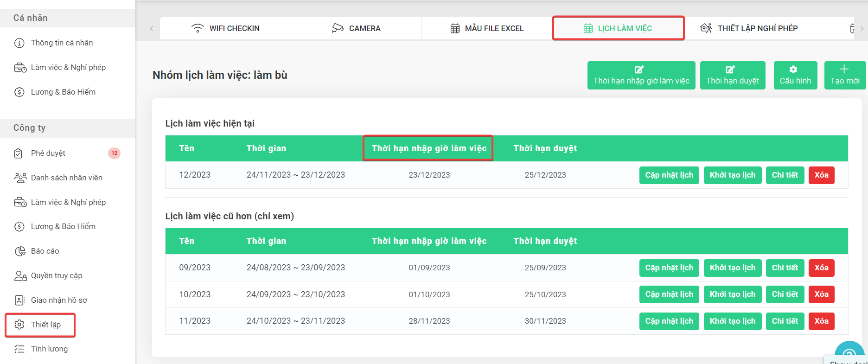This screenshot has height=364, width=868.
Task: Click the 25/12/2023 approval deadline cell
Action: point(545,175)
